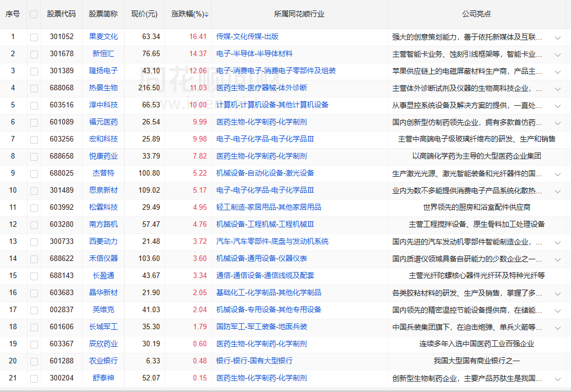Click the 连续多年入选中国医药工业百强企业 text
The width and height of the screenshot is (571, 392).
click(477, 344)
